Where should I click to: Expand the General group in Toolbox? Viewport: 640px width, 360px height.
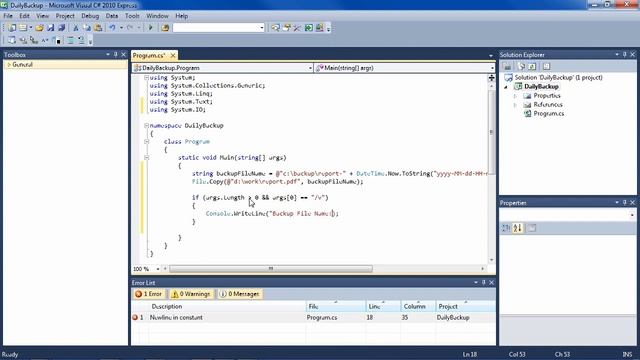pyautogui.click(x=9, y=64)
